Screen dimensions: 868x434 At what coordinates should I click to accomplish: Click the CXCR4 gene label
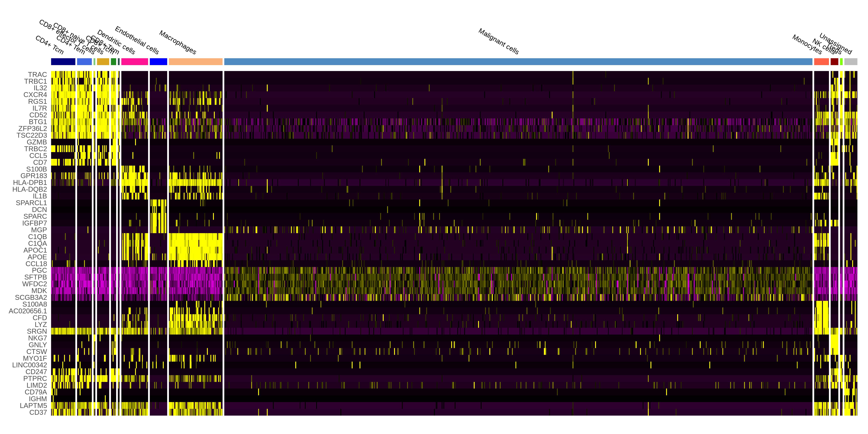pos(35,95)
